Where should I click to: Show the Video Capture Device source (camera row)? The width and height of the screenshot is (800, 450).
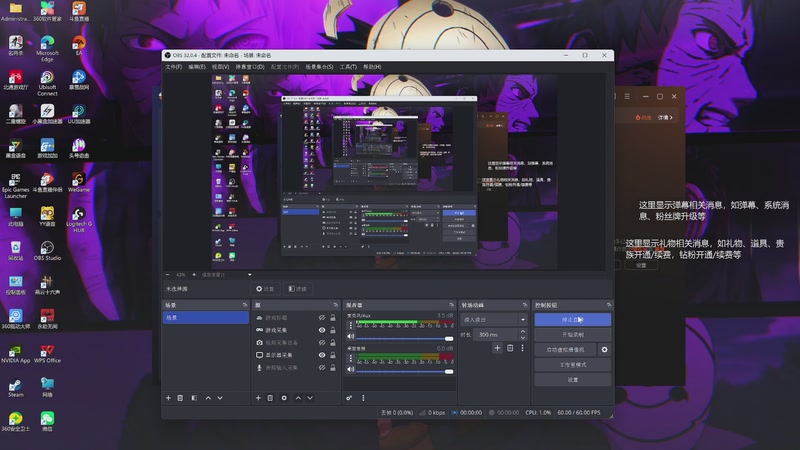tap(322, 342)
